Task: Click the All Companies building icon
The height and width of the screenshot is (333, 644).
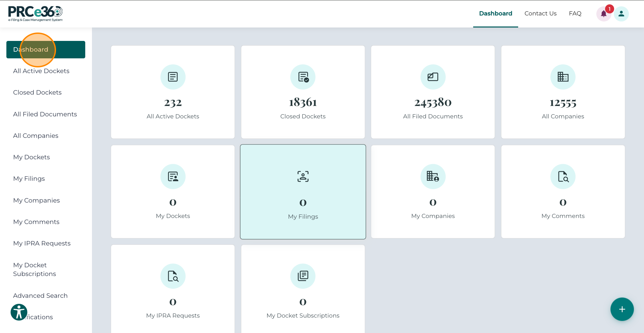Action: coord(562,76)
